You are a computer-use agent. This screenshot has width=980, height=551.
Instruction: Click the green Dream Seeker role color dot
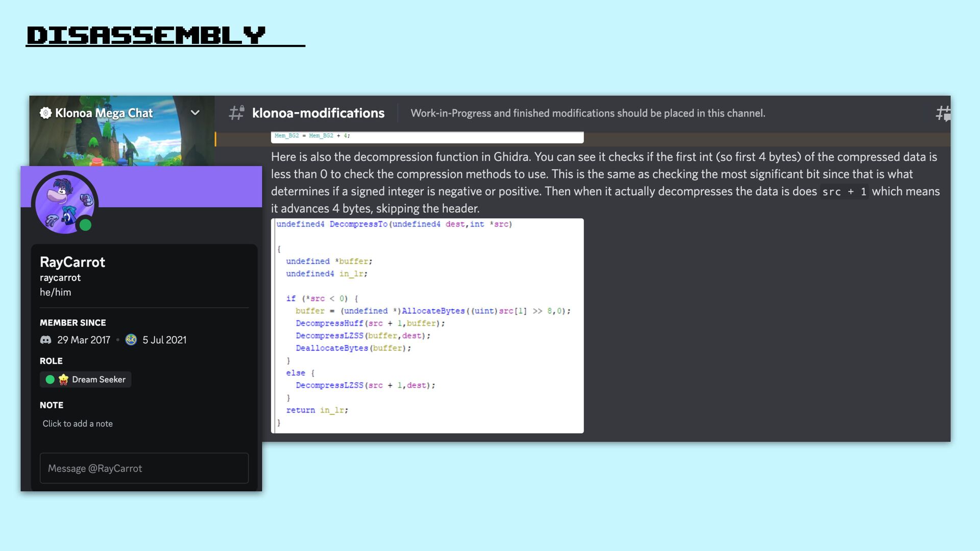point(50,380)
